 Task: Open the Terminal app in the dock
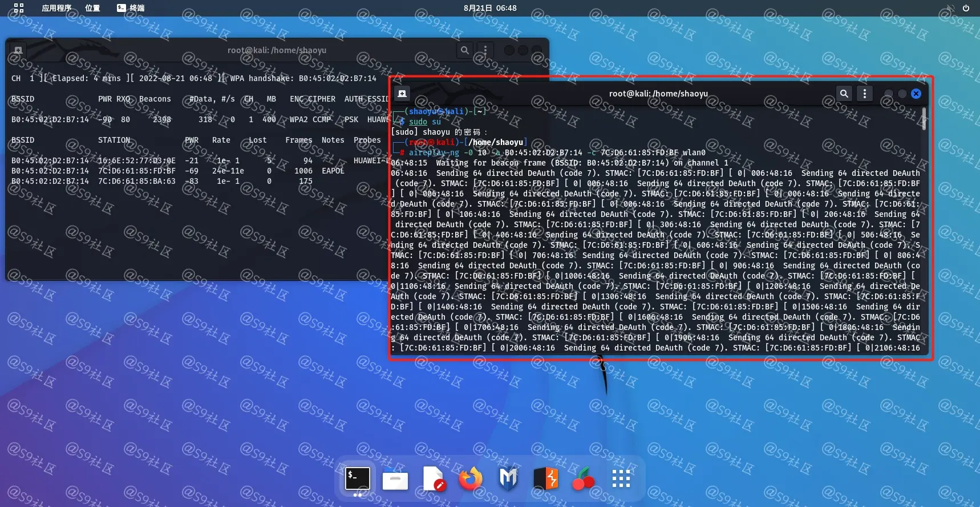358,478
